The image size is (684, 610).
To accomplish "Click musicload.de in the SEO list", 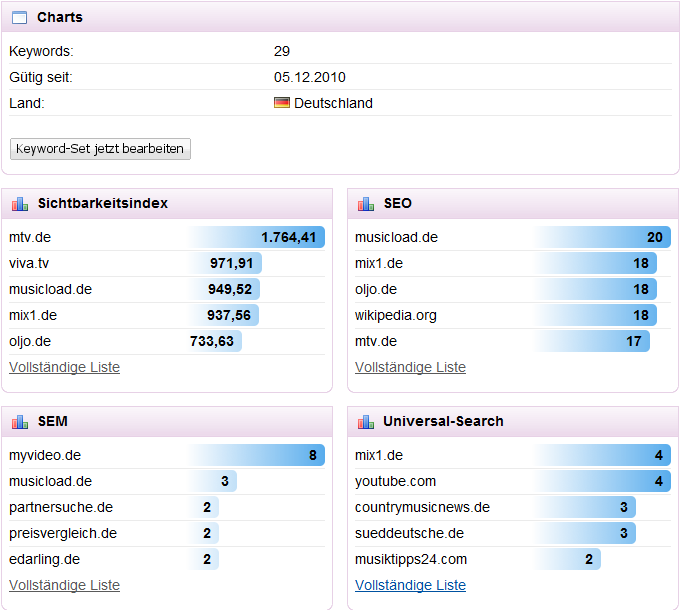I will pos(397,237).
